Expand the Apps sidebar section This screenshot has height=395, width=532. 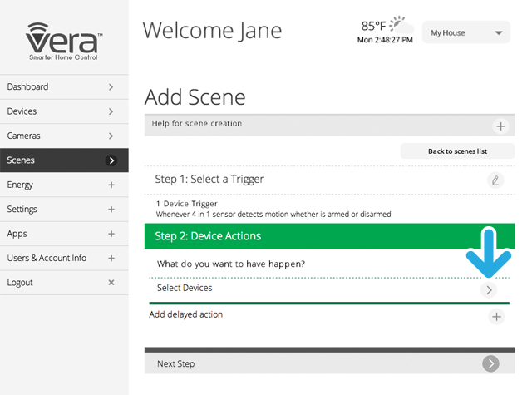click(111, 234)
